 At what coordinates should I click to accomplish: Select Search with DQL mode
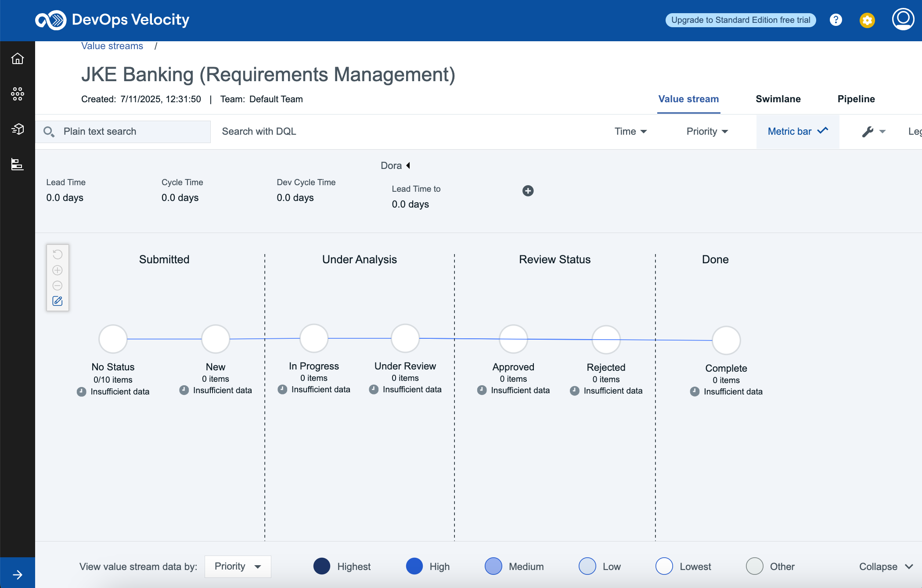[259, 132]
